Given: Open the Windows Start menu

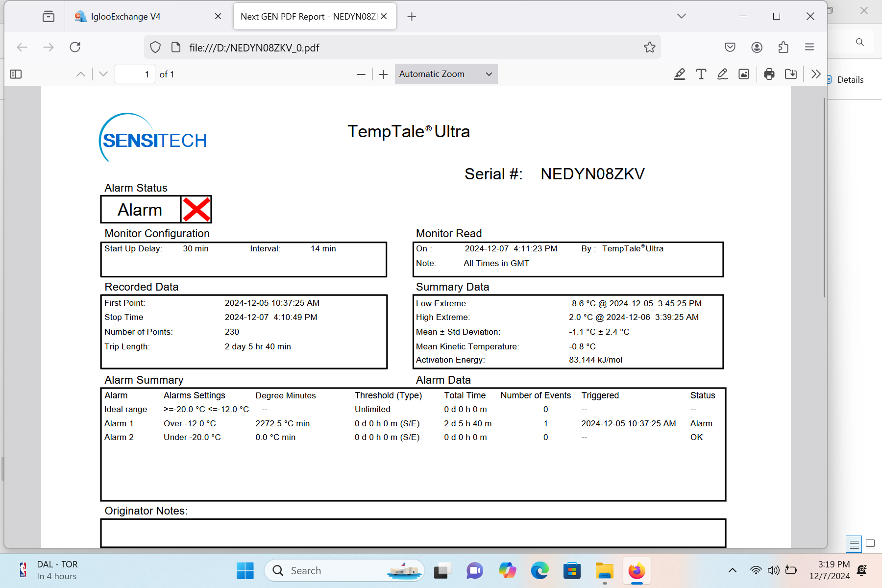Looking at the screenshot, I should pyautogui.click(x=245, y=571).
